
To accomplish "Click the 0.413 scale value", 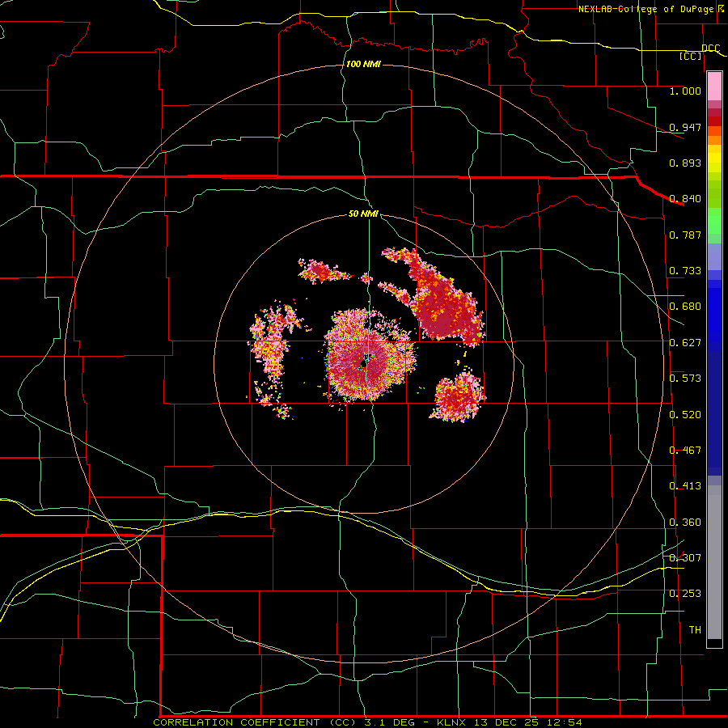I will click(685, 486).
